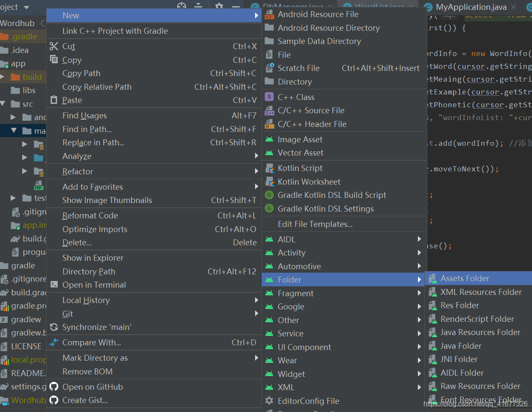Click the Cut scissors icon

(54, 46)
